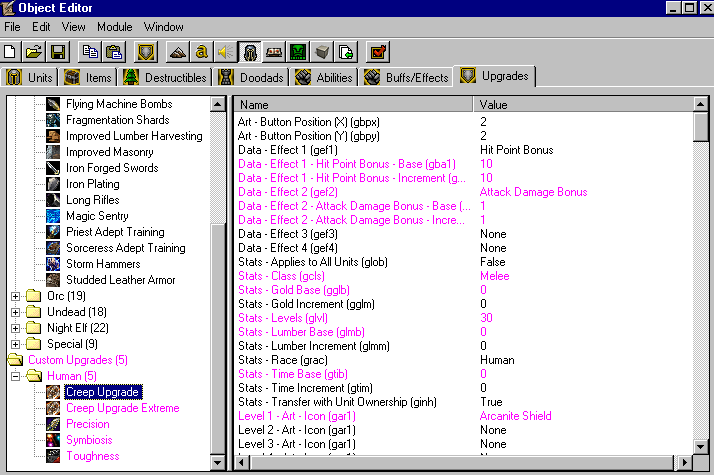Viewport: 714px width, 475px height.
Task: Click the Copy toolbar icon
Action: [x=90, y=52]
